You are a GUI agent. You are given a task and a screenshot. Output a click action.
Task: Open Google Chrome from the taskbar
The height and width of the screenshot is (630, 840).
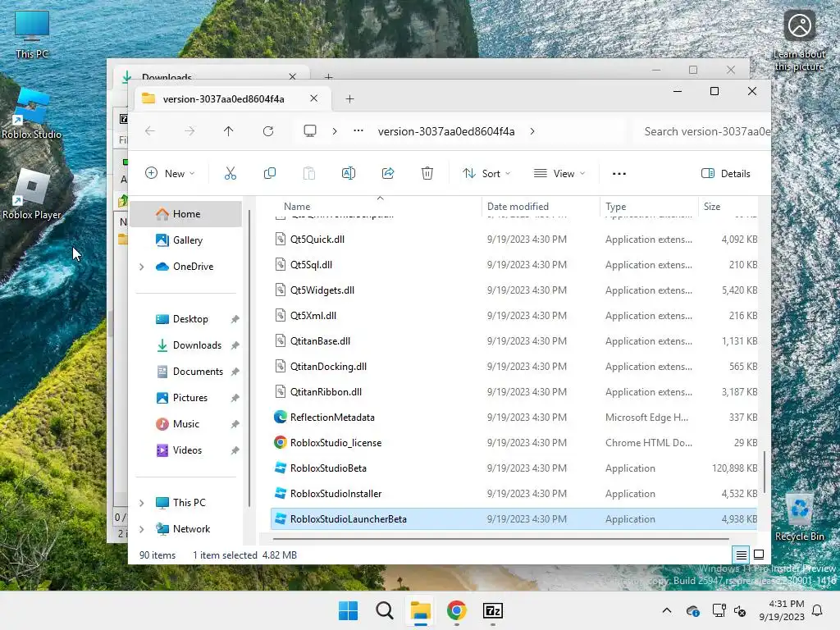[456, 610]
